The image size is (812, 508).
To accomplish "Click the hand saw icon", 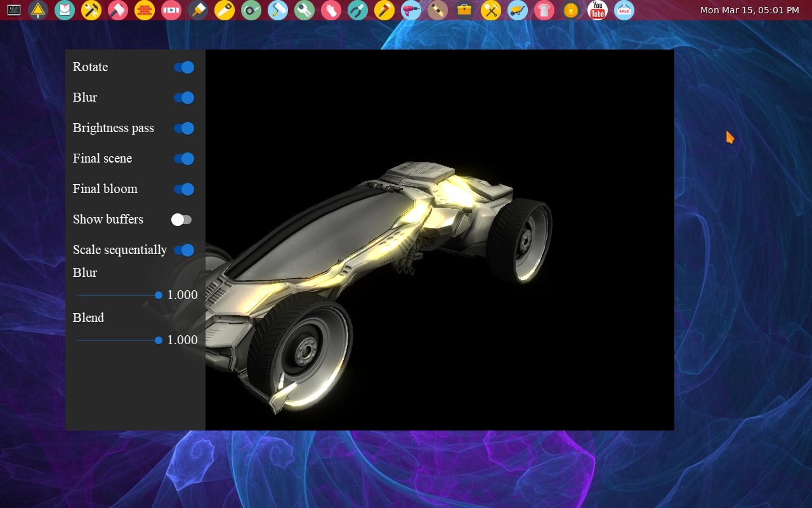I will pos(225,10).
